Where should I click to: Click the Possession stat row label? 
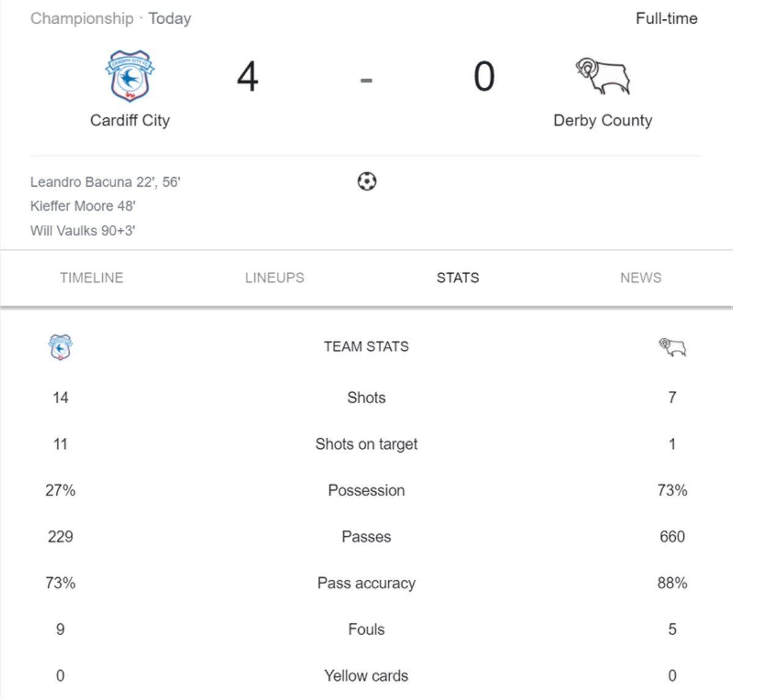click(367, 490)
